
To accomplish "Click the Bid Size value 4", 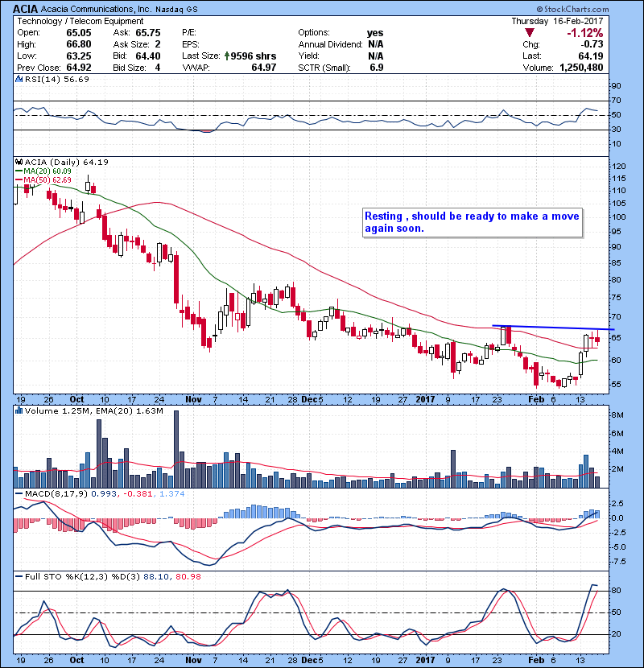I will pyautogui.click(x=158, y=68).
